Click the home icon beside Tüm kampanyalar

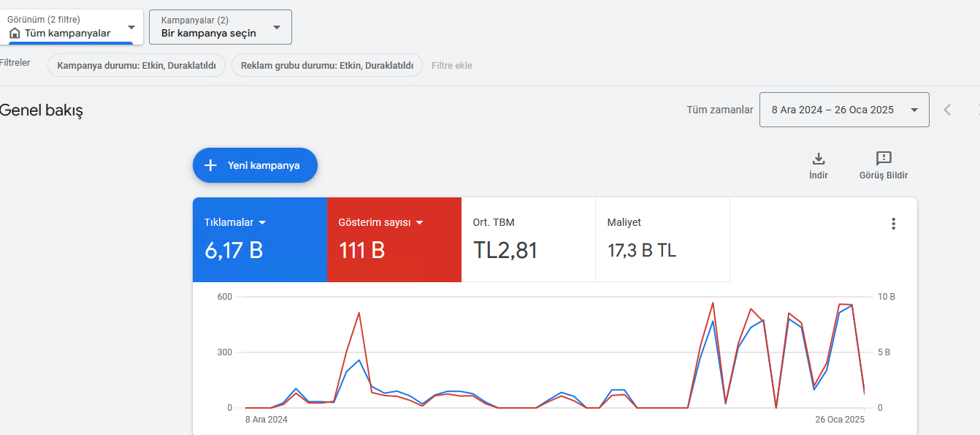tap(15, 33)
